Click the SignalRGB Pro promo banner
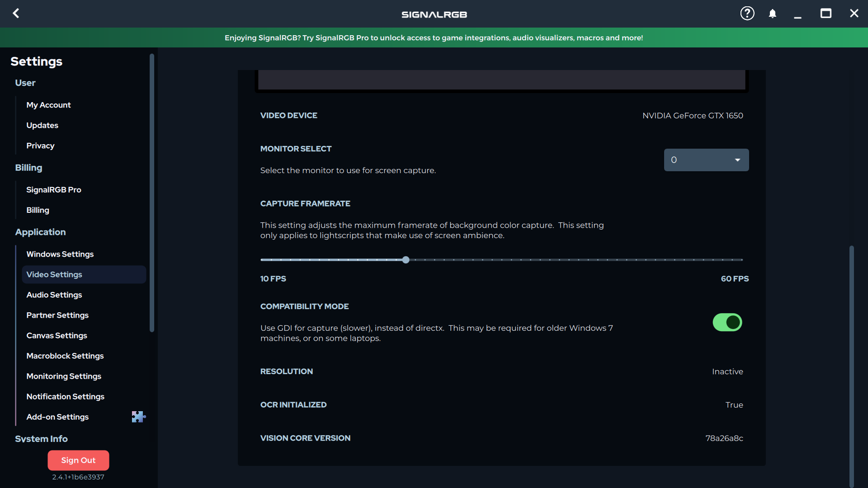The height and width of the screenshot is (488, 868). point(434,38)
